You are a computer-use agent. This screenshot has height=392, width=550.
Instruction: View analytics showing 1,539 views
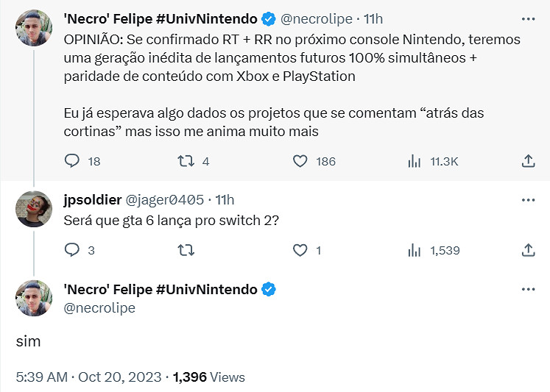coord(415,251)
